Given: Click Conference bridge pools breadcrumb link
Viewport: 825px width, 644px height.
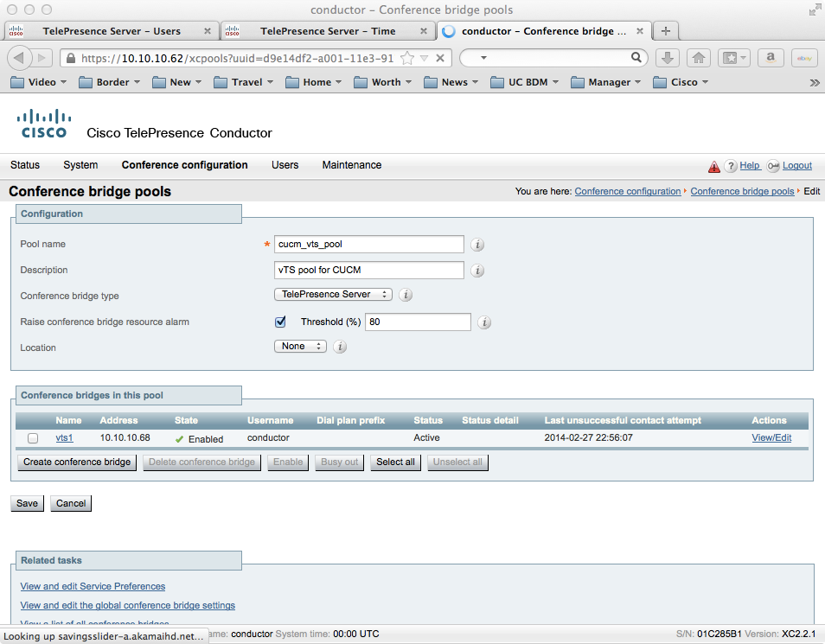Looking at the screenshot, I should tap(742, 192).
